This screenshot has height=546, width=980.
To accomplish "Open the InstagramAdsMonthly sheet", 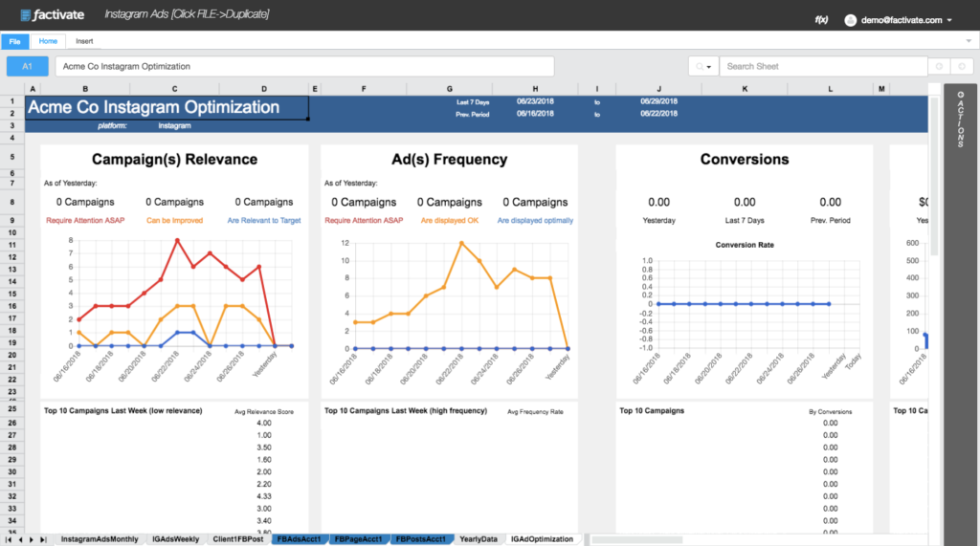I will [100, 539].
